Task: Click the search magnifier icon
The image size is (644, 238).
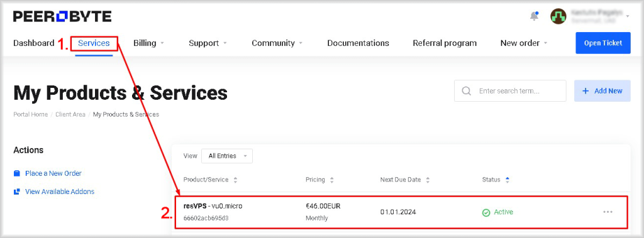Action: 466,90
